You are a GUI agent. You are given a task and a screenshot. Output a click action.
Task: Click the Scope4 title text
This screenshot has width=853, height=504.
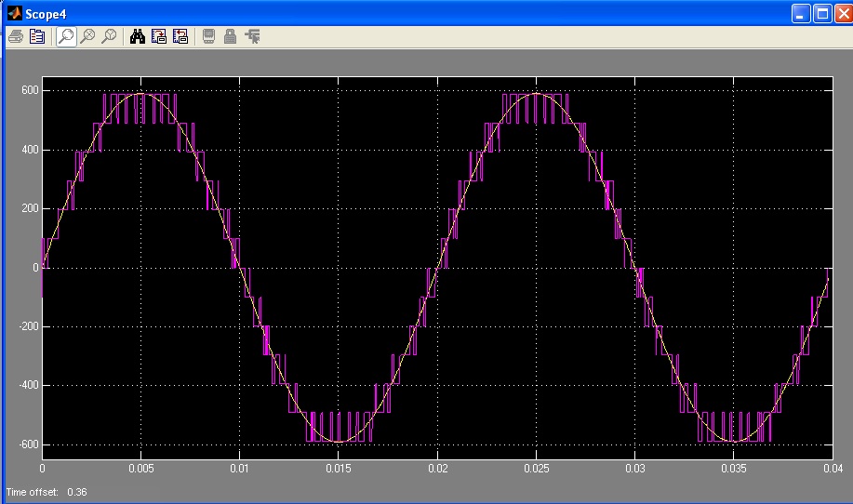(x=46, y=14)
